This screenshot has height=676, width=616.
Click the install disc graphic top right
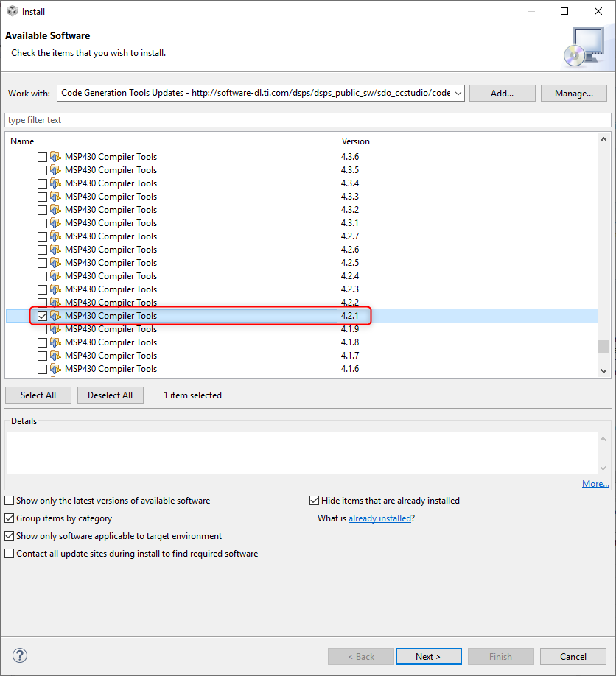pos(583,46)
